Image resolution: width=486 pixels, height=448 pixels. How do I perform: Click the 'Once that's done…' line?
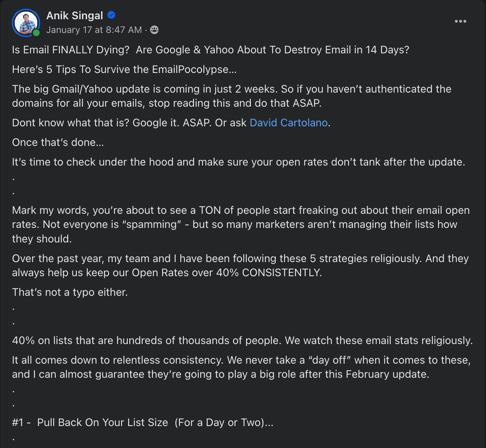click(58, 142)
